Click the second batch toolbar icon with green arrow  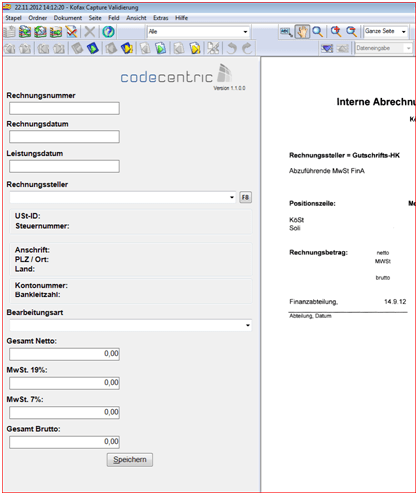(x=25, y=32)
